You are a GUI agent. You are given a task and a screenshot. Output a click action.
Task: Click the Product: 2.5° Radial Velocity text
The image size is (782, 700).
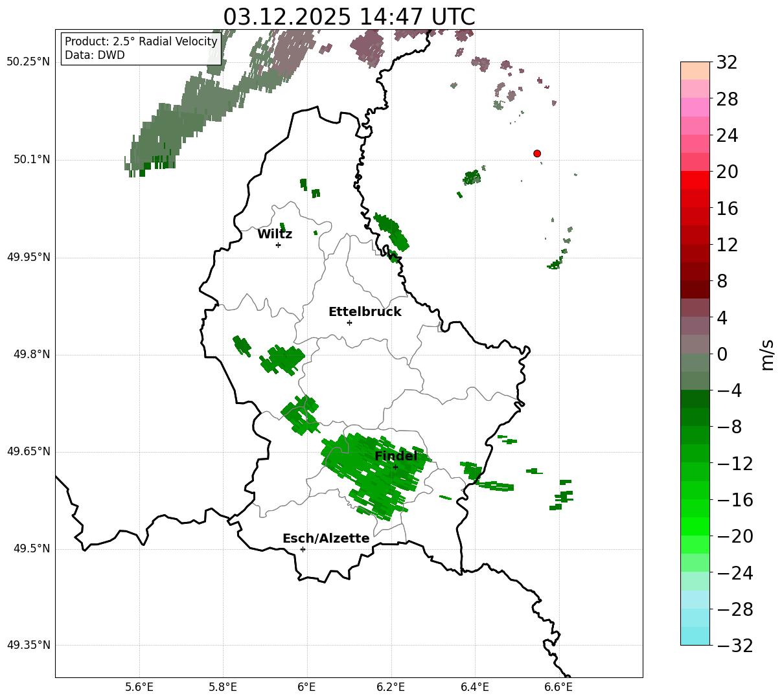(141, 41)
